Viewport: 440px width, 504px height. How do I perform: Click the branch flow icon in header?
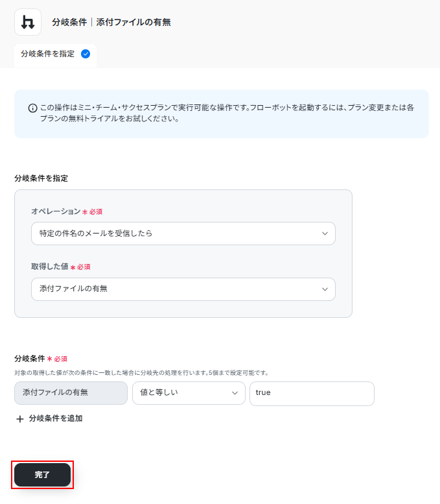(x=27, y=22)
